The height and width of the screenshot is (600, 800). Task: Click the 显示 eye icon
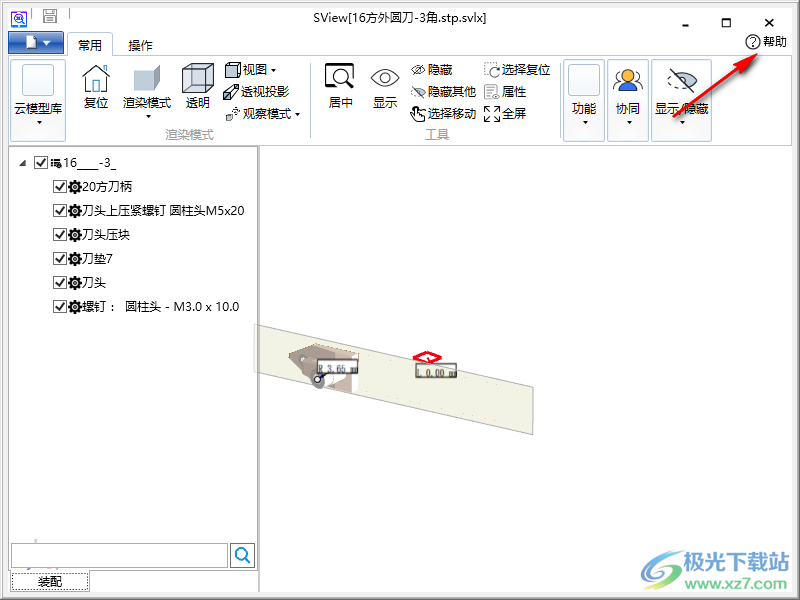click(385, 78)
